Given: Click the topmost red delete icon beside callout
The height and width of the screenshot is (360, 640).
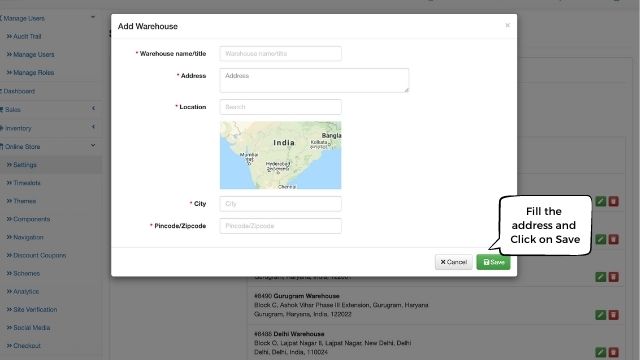Looking at the screenshot, I should tap(613, 201).
